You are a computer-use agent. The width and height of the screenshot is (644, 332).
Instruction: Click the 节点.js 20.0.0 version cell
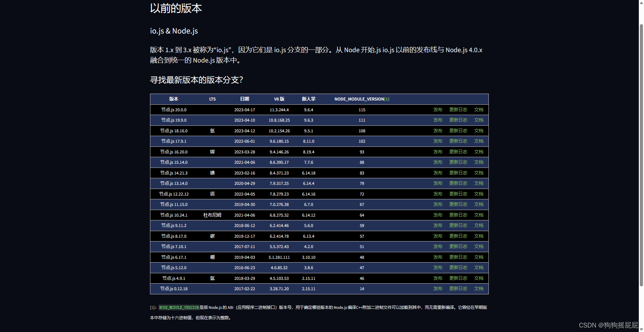(174, 110)
